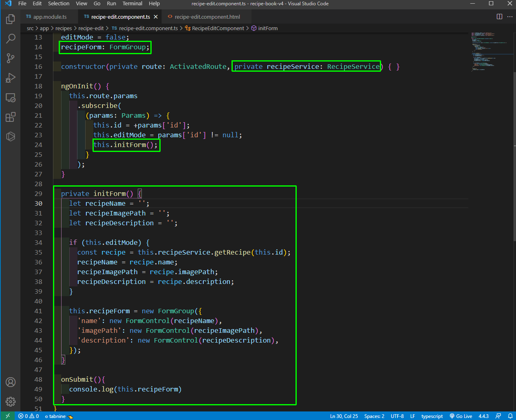Change file encoding UTF-8
516x420 pixels.
click(x=397, y=416)
